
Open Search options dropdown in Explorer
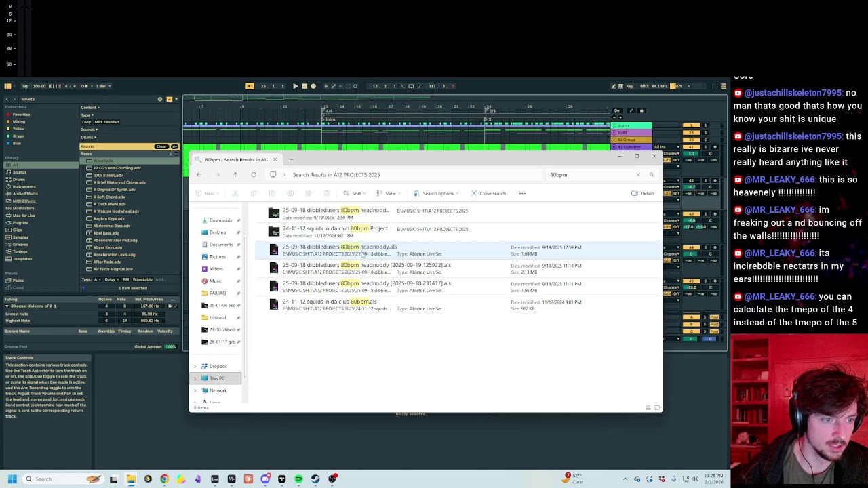437,194
